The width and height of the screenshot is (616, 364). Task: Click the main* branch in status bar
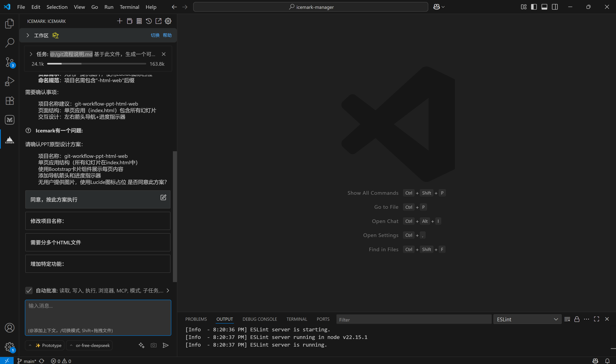(x=26, y=361)
